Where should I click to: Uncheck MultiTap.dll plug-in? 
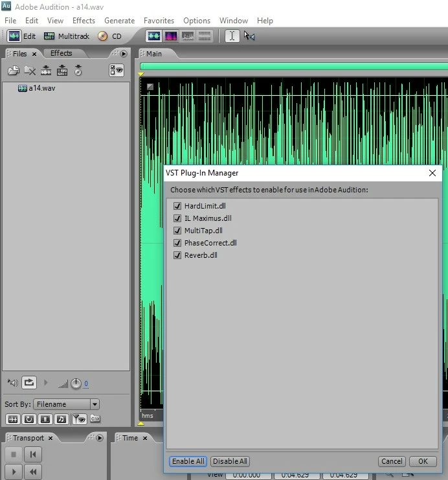177,230
